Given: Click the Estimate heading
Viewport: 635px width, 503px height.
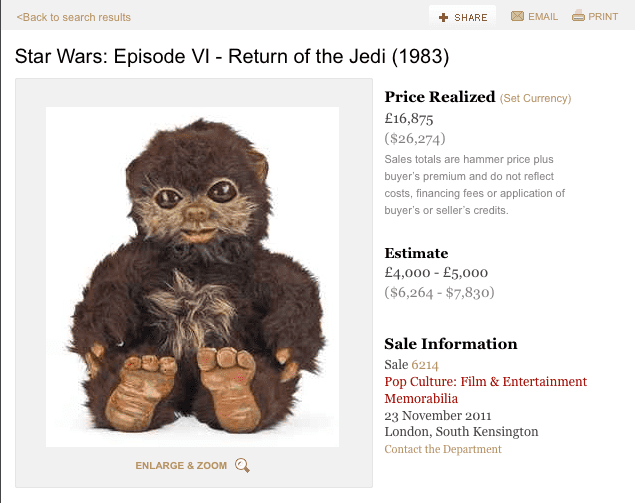Looking at the screenshot, I should pyautogui.click(x=416, y=253).
